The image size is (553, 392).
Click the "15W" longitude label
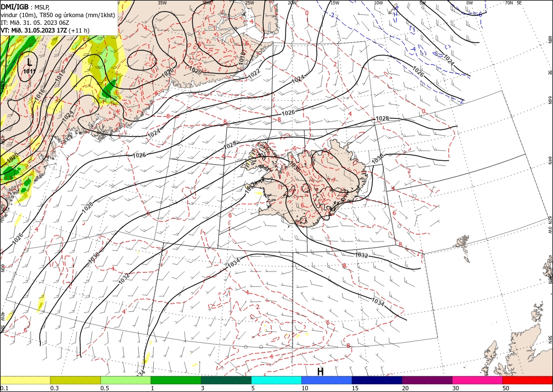(x=335, y=3)
